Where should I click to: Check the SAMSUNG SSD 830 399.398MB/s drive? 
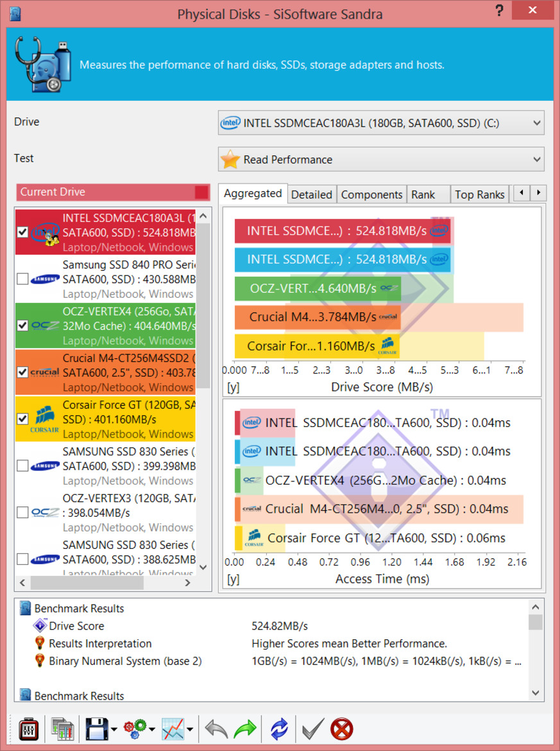pyautogui.click(x=22, y=465)
